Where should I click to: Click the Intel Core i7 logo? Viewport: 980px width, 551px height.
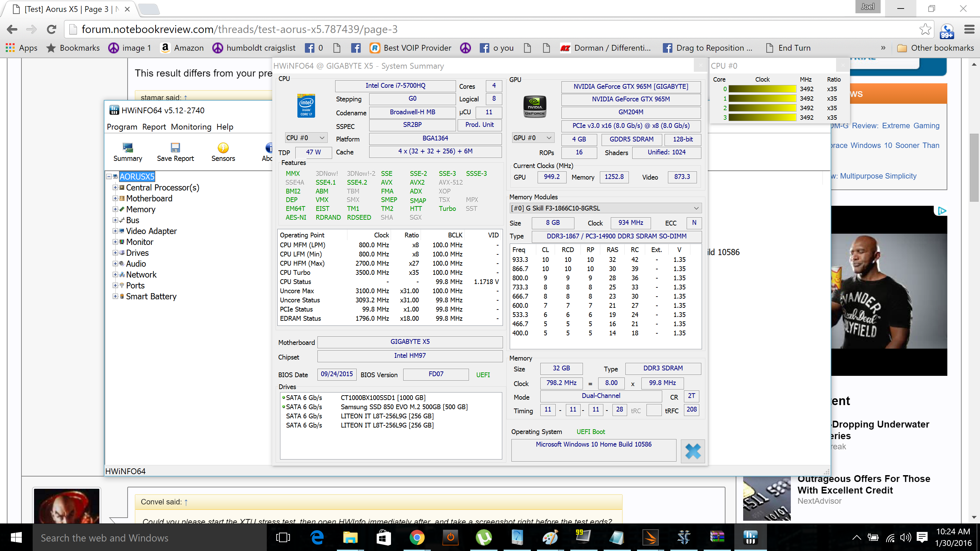click(x=306, y=106)
